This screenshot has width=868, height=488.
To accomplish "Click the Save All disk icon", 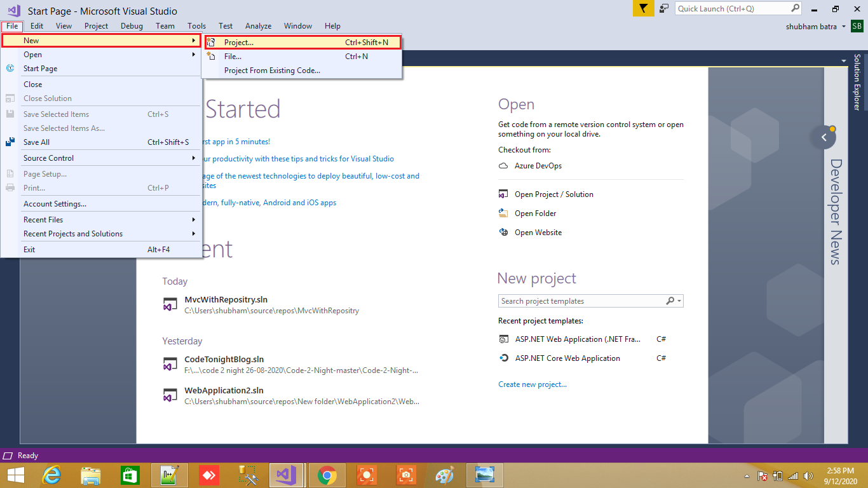I will 10,142.
